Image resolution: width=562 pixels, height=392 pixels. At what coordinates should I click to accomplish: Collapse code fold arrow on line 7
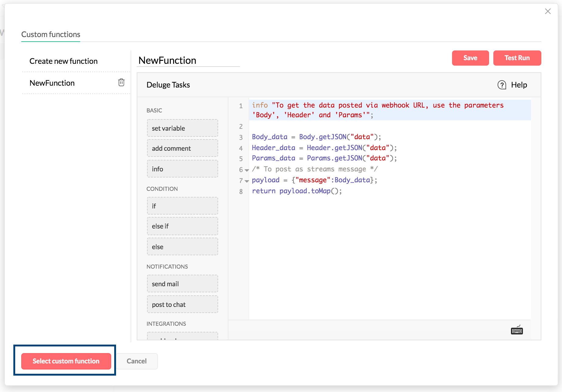(247, 181)
